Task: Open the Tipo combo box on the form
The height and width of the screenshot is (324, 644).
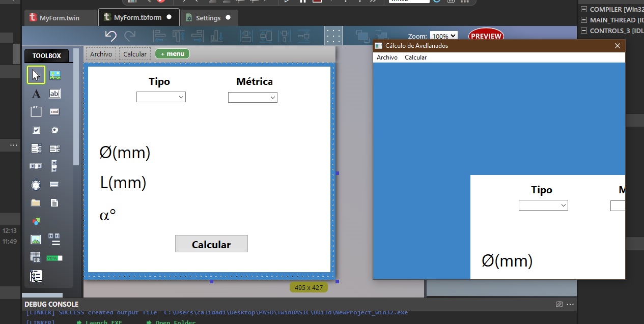Action: (161, 97)
